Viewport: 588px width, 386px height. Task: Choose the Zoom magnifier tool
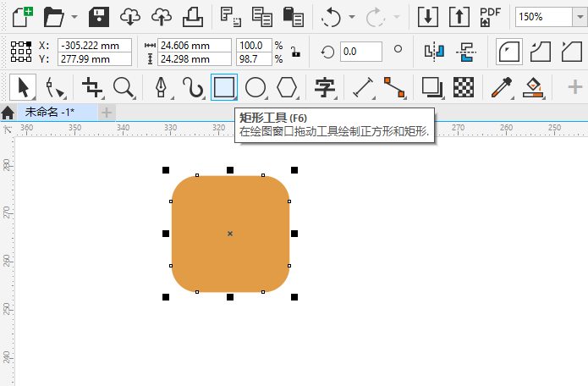(124, 86)
